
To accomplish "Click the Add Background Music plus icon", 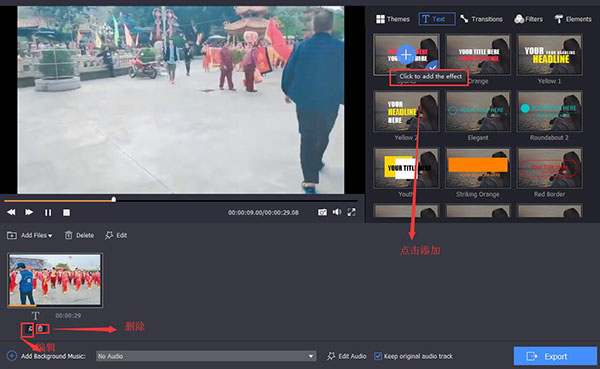I will [x=12, y=356].
